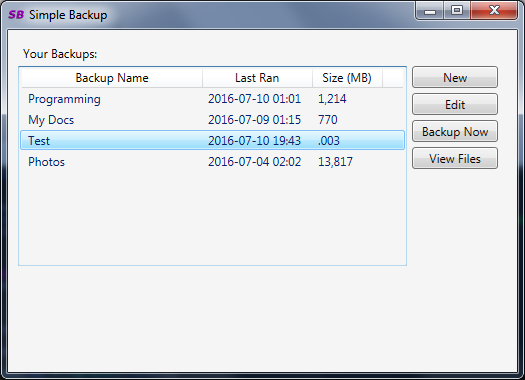The image size is (525, 380).
Task: Select the Test backup row
Action: (x=212, y=140)
